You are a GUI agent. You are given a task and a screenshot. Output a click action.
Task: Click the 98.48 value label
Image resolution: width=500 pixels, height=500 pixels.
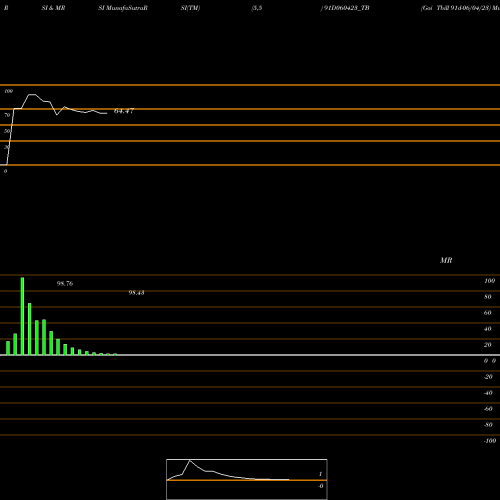(136, 293)
